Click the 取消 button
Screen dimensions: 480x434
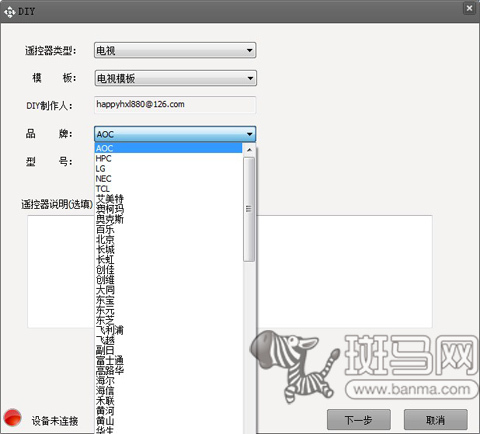tap(436, 420)
